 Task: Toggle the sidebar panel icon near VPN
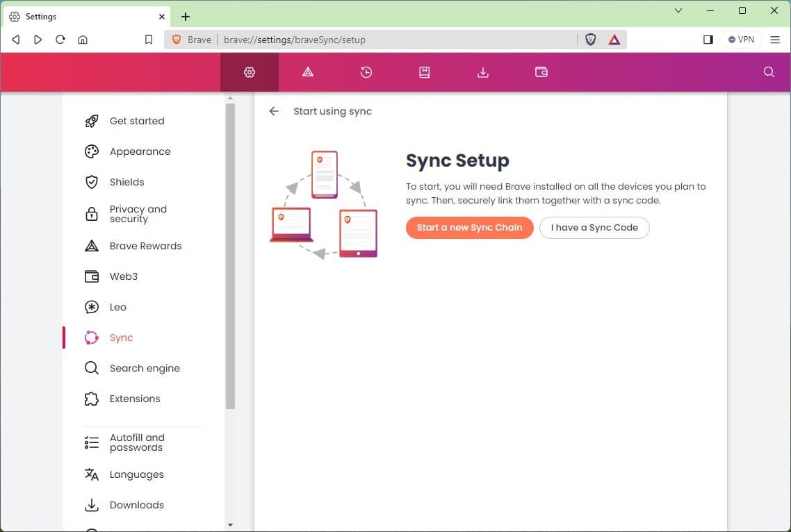708,40
